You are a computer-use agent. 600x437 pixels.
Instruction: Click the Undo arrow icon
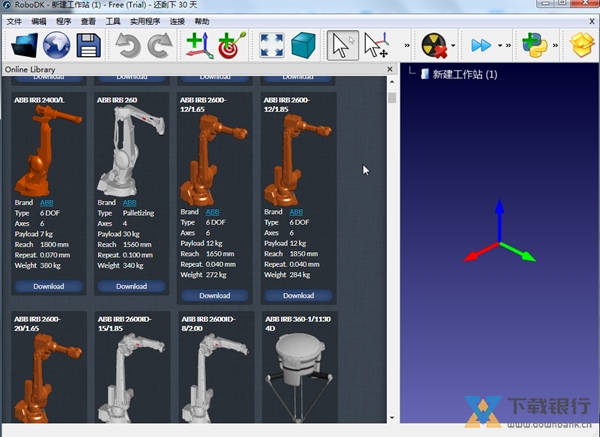pos(127,44)
